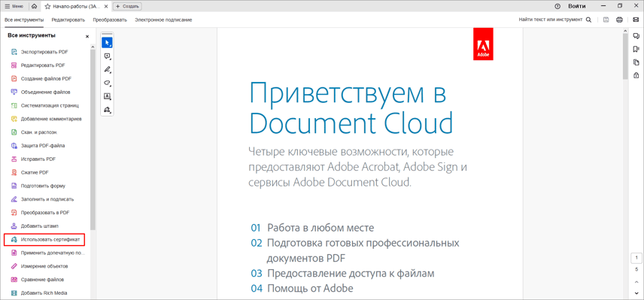This screenshot has height=300, width=644.
Task: Select the add comment tool
Action: pyautogui.click(x=107, y=56)
